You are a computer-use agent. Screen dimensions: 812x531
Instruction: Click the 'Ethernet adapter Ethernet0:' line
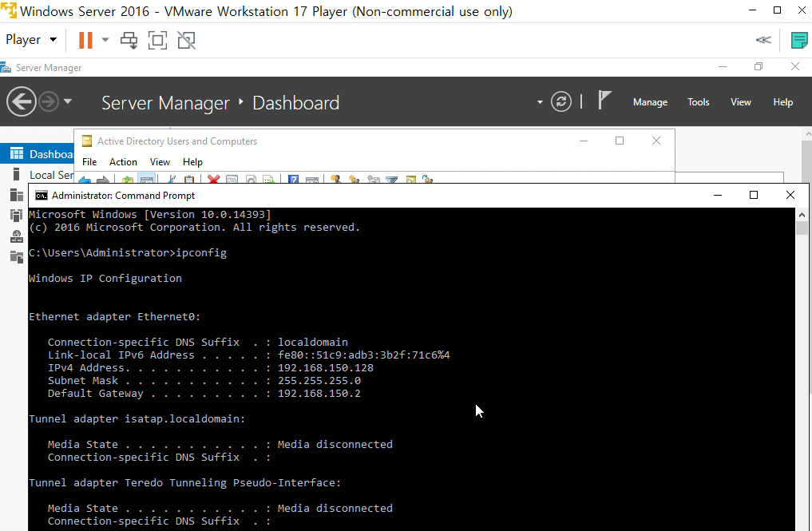(x=114, y=316)
